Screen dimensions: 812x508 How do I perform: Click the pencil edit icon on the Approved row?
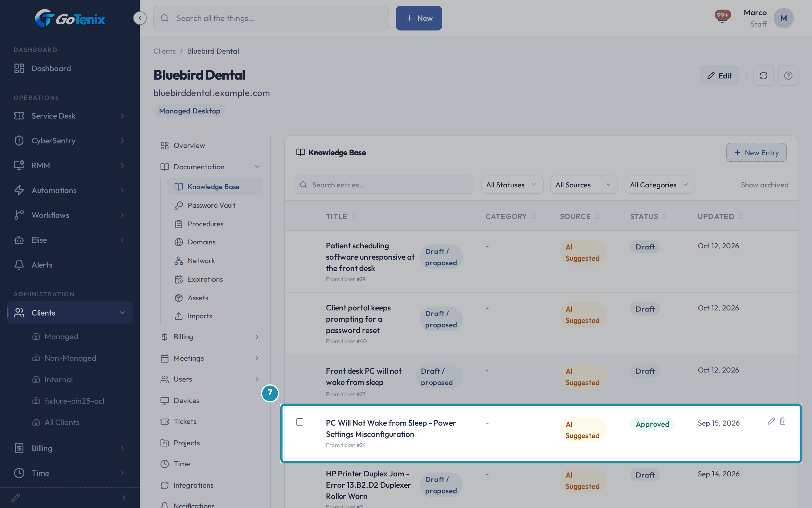point(771,421)
